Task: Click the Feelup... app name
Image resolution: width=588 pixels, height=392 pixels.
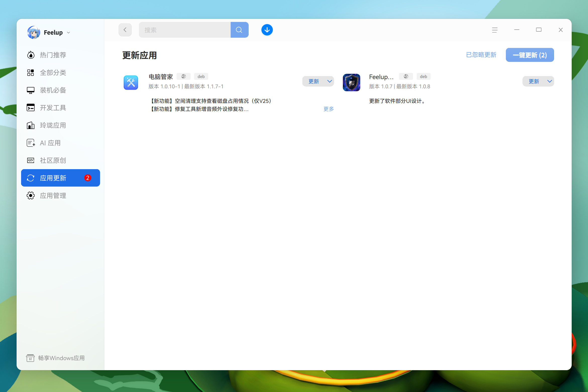Action: pyautogui.click(x=381, y=77)
